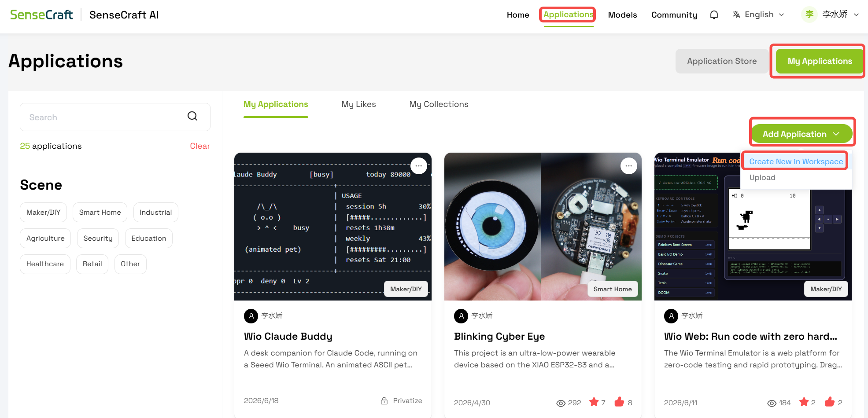The height and width of the screenshot is (418, 868).
Task: Click the date 2026/6/18
Action: [x=261, y=401]
